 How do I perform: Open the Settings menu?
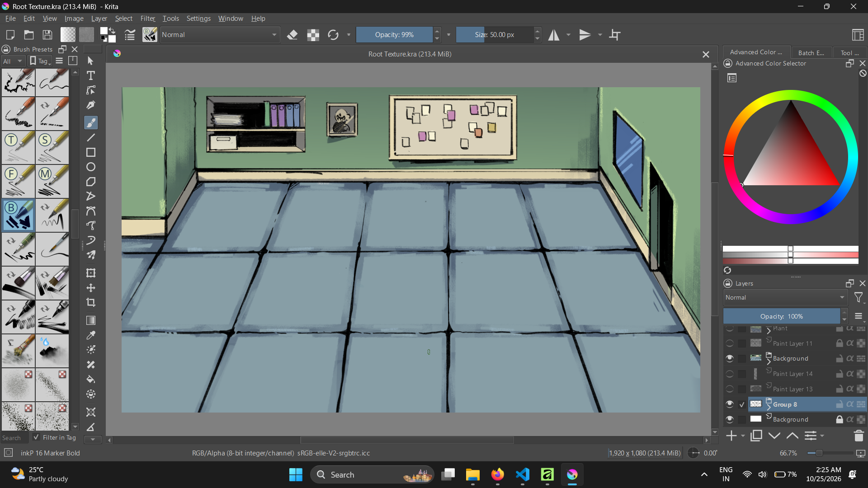click(198, 19)
